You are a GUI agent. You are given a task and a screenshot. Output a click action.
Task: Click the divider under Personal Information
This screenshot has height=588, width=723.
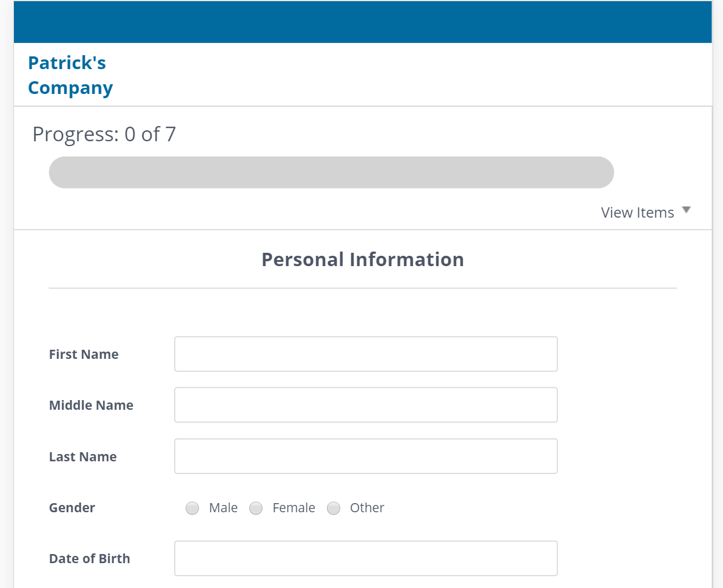pos(362,287)
